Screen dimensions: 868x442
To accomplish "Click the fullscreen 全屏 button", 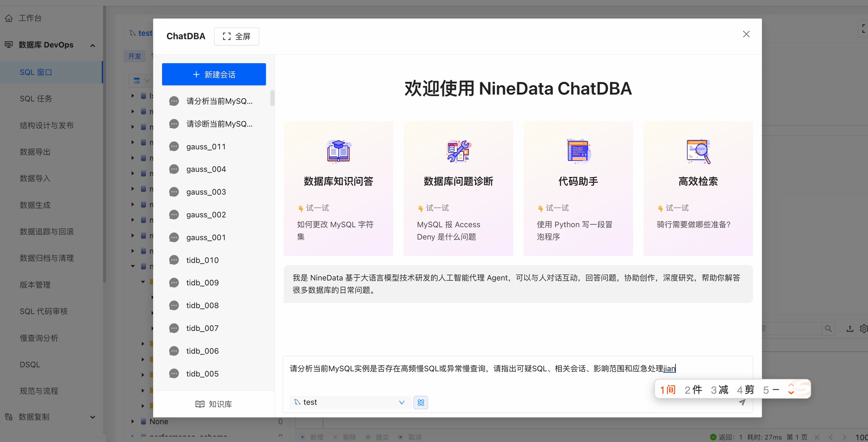I will pyautogui.click(x=236, y=36).
